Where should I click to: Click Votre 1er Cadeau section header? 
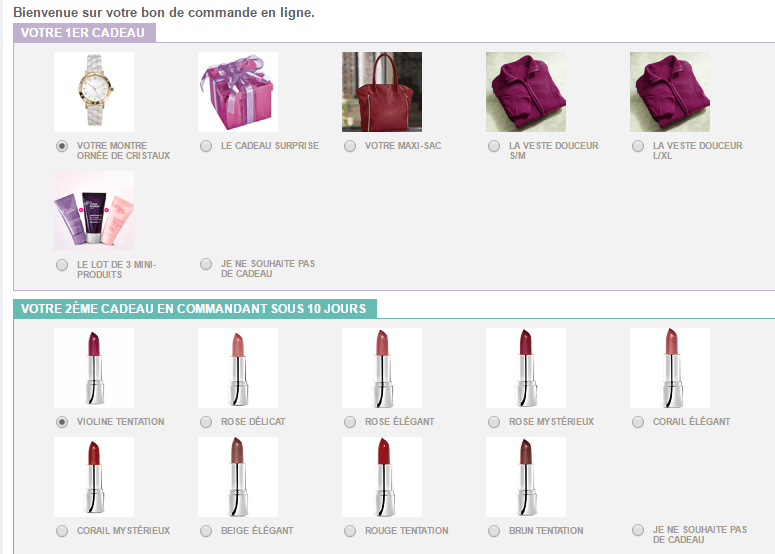[84, 33]
